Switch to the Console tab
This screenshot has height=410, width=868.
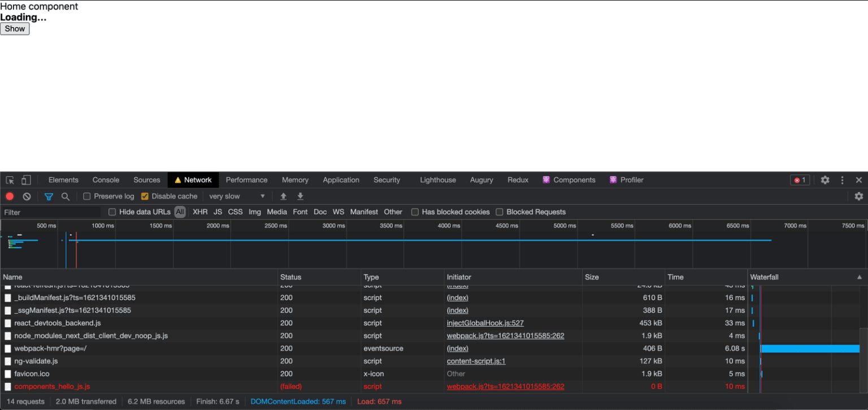click(106, 180)
